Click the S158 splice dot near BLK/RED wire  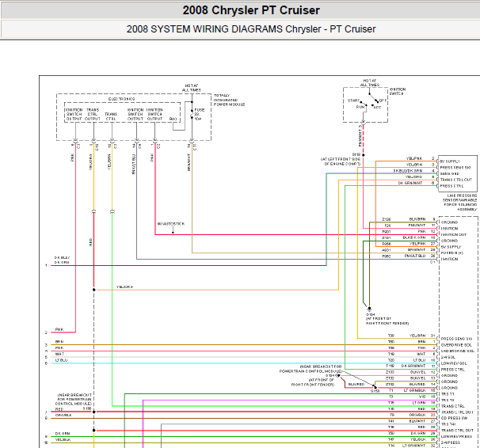[375, 387]
